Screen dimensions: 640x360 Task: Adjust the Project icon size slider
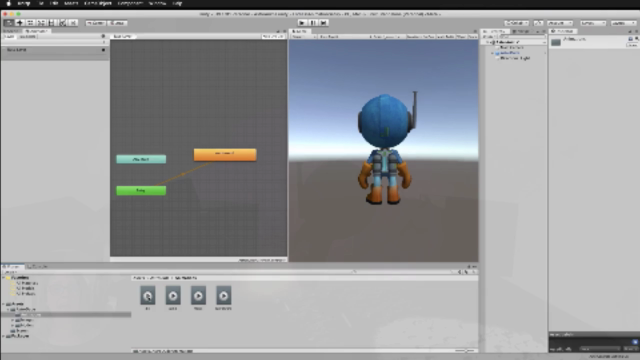pos(465,351)
